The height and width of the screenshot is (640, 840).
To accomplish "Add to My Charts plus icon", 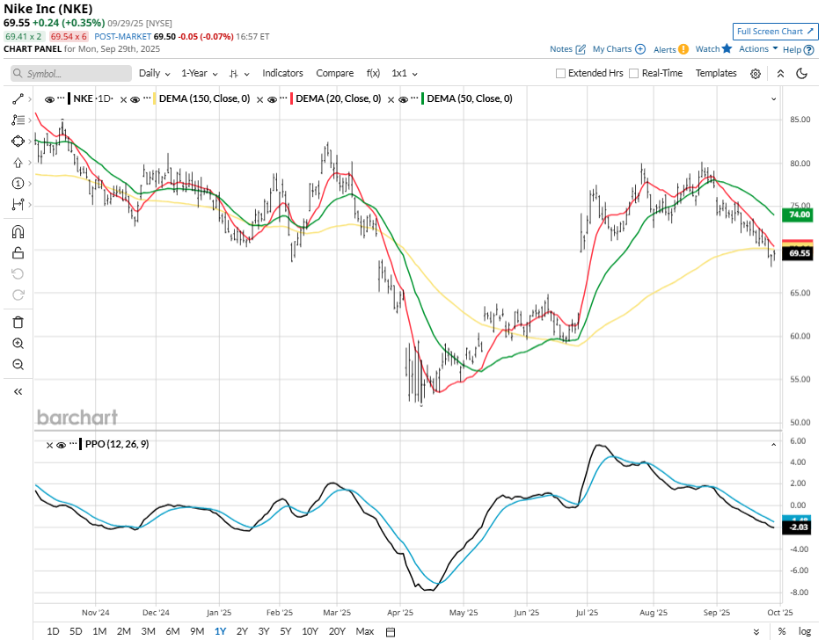I will click(640, 48).
